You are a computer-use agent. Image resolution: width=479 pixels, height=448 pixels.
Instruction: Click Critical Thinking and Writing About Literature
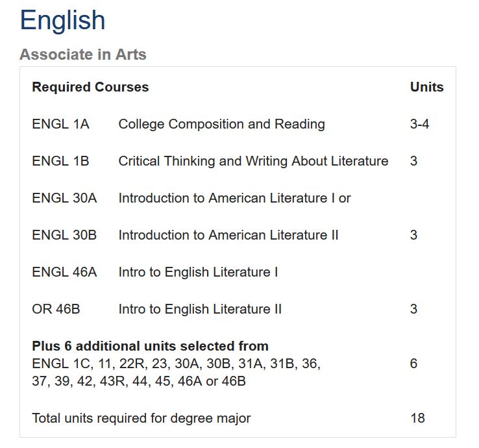pyautogui.click(x=253, y=161)
